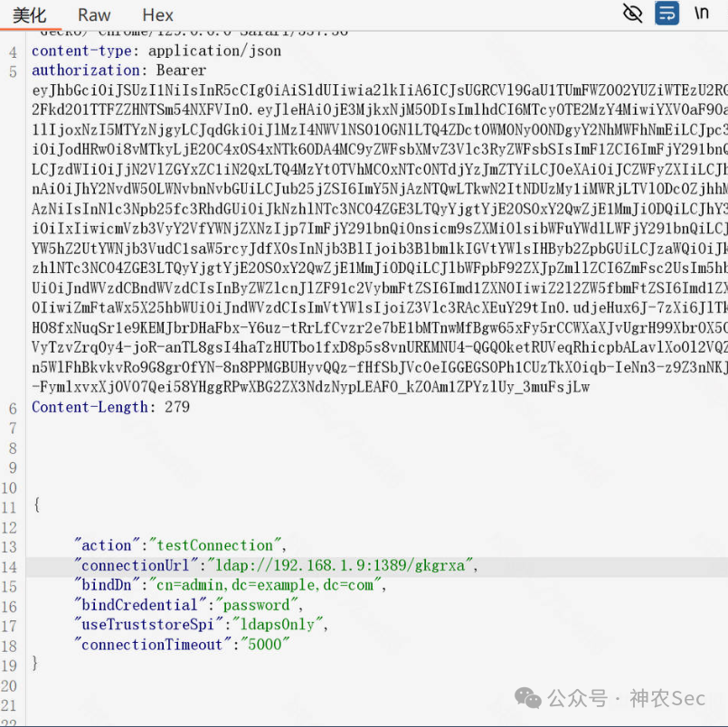Click the Content-Length header name
This screenshot has width=728, height=727.
point(90,407)
